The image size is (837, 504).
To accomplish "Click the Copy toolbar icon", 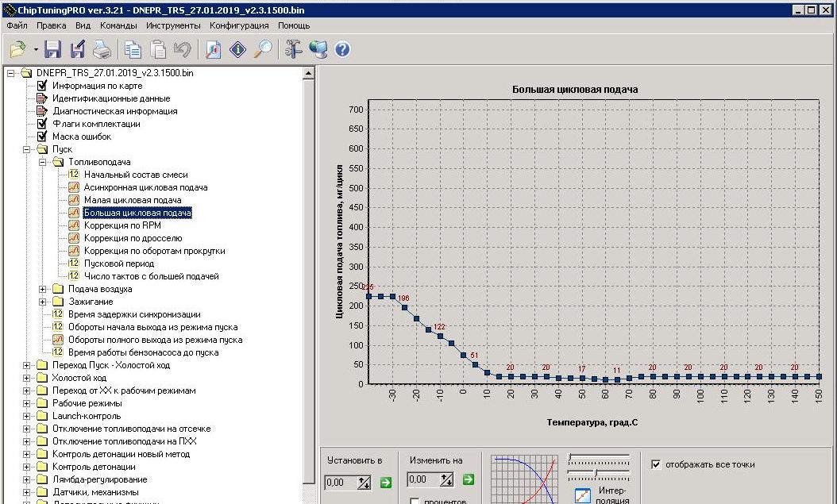I will pyautogui.click(x=133, y=49).
